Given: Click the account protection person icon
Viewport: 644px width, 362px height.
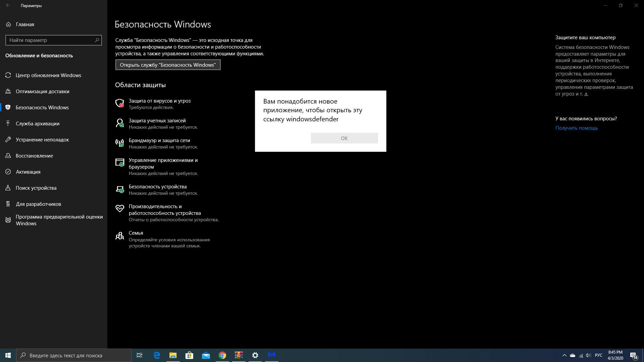Looking at the screenshot, I should [120, 123].
